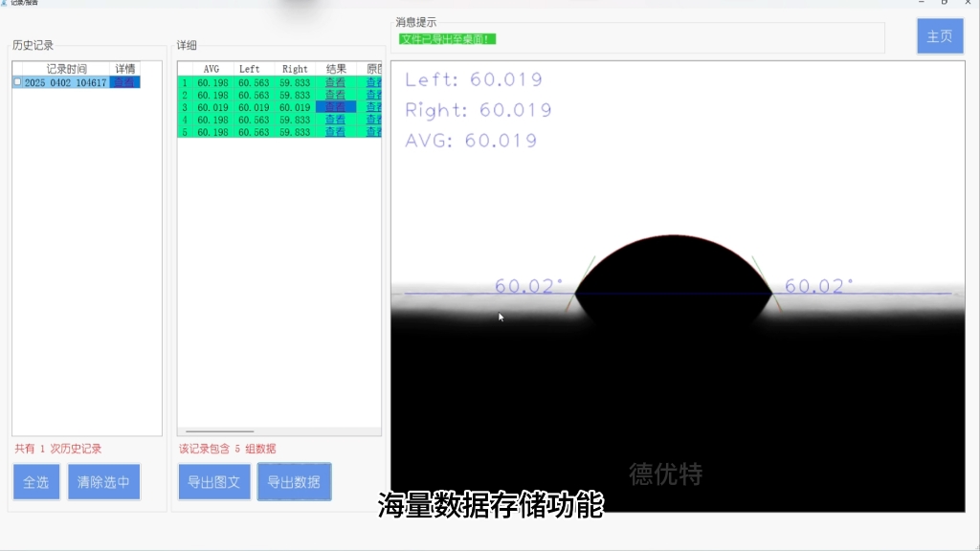Screen dimensions: 980x551
Task: Click the Left value 60.019 in row 3
Action: (254, 107)
